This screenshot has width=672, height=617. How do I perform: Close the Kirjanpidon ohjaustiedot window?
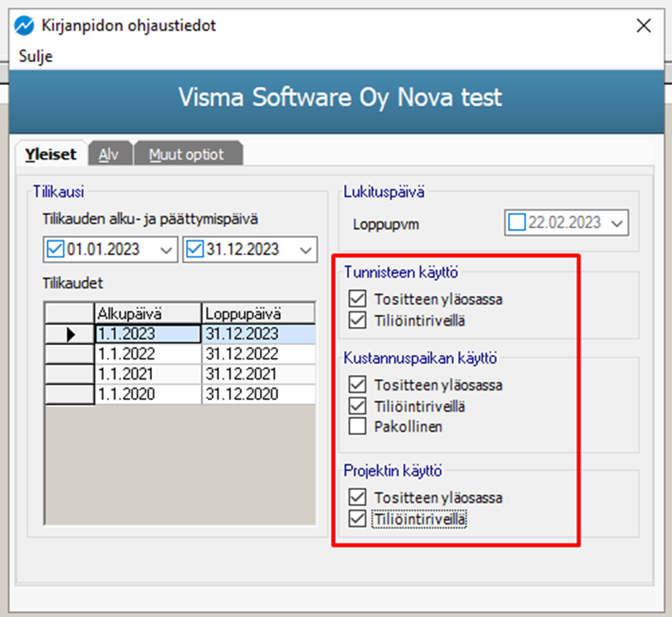tap(644, 26)
